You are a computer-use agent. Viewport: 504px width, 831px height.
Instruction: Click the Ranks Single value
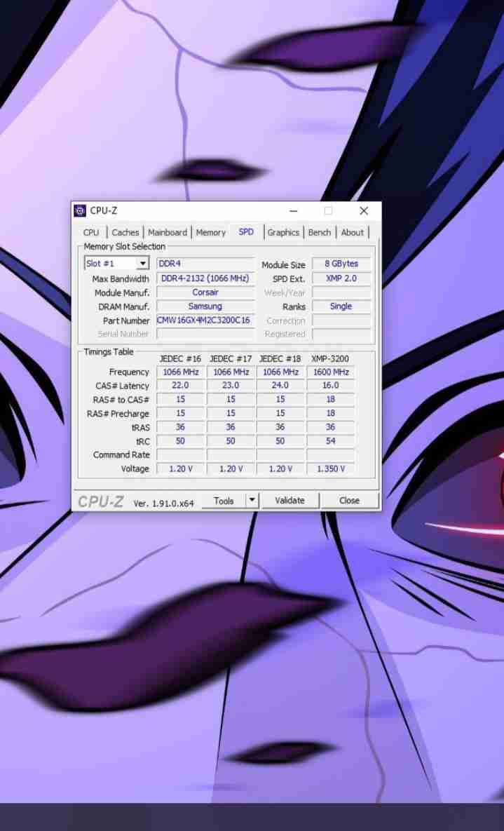[x=341, y=306]
